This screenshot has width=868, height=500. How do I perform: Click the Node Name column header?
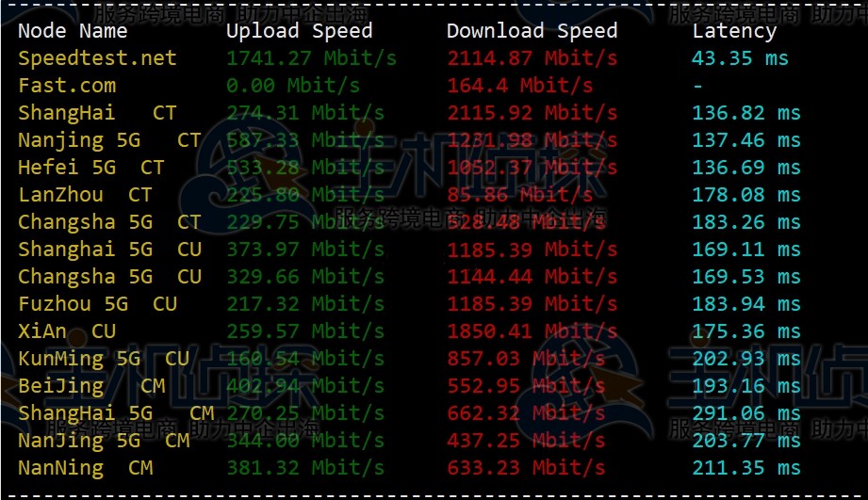[73, 31]
